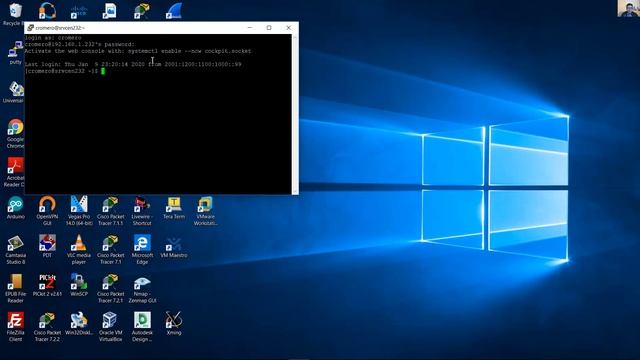Viewport: 640px width, 360px height.
Task: Launch the Autodesk Design shortcut
Action: (142, 327)
